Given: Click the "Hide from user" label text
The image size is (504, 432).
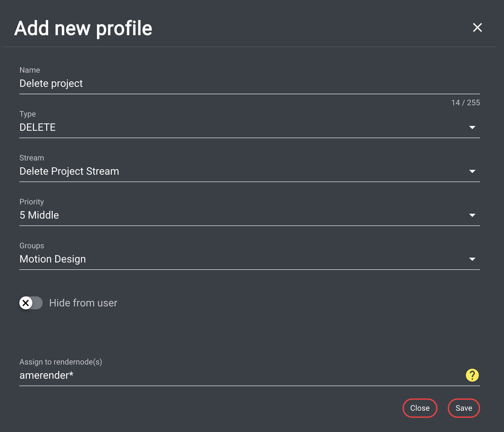Looking at the screenshot, I should coord(83,303).
